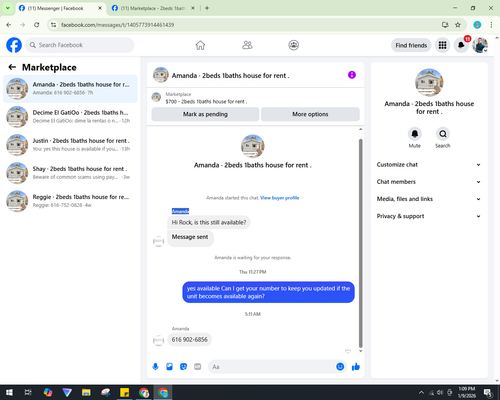Open conversation info purple icon
Image resolution: width=500 pixels, height=400 pixels.
352,75
